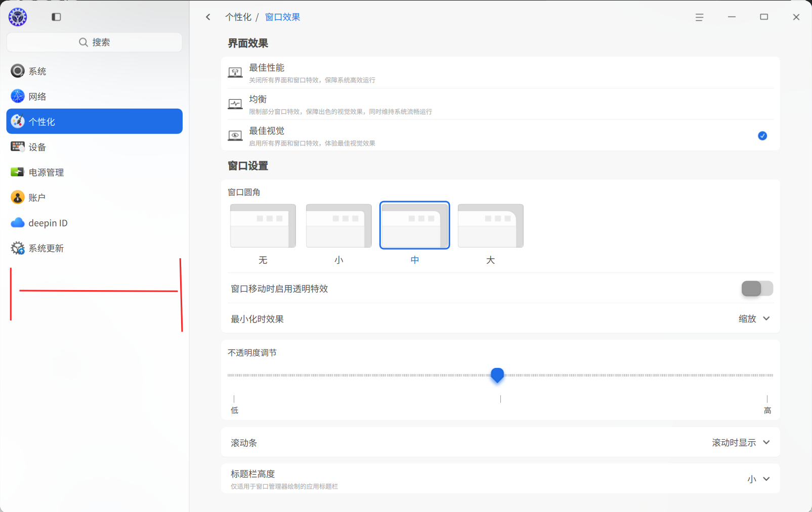The image size is (812, 512).
Task: Click the Devices icon in the sidebar
Action: 18,147
